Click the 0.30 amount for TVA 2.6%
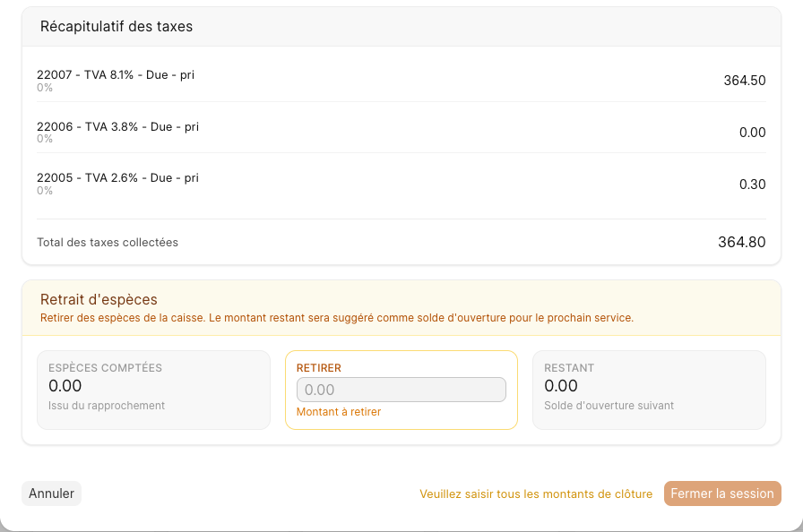Screen dimensions: 803x532 pos(752,184)
